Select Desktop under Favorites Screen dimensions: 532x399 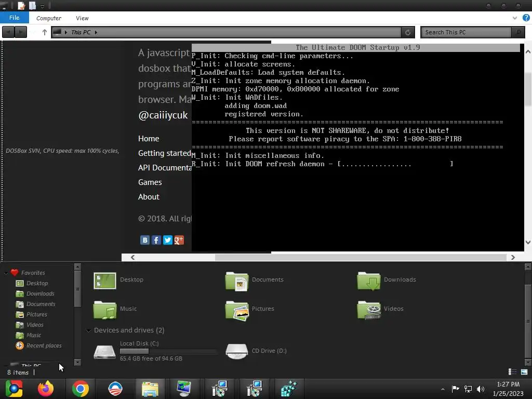[x=37, y=283]
